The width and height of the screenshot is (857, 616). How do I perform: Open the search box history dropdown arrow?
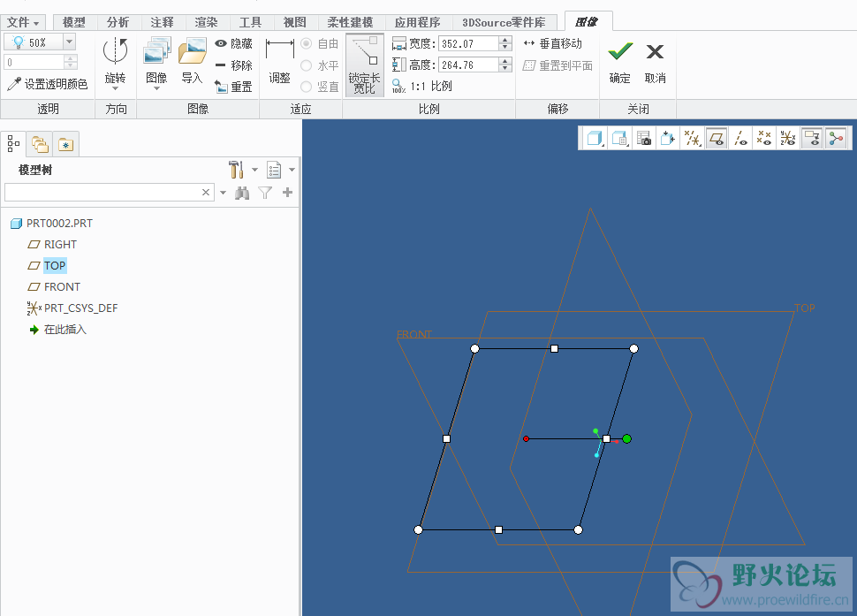223,193
